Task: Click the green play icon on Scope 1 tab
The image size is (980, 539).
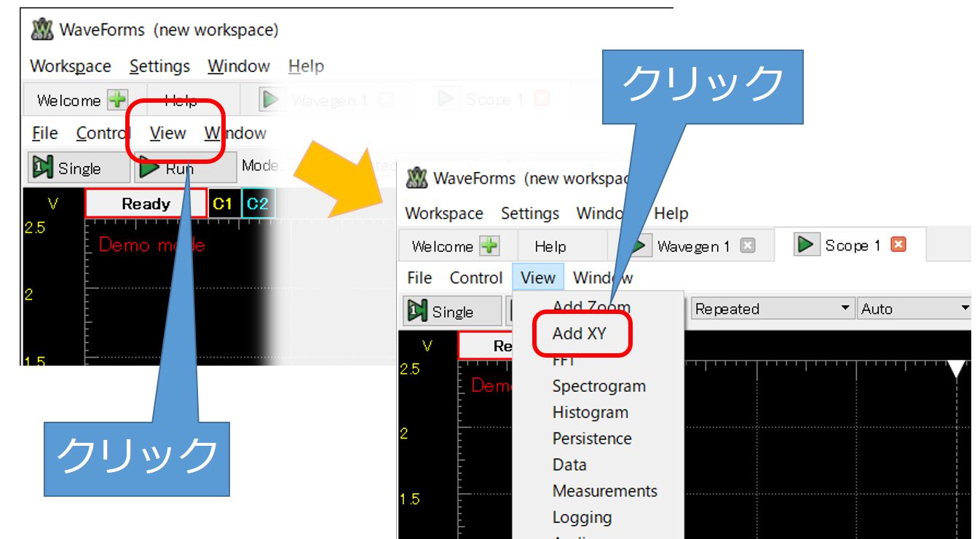Action: tap(805, 245)
